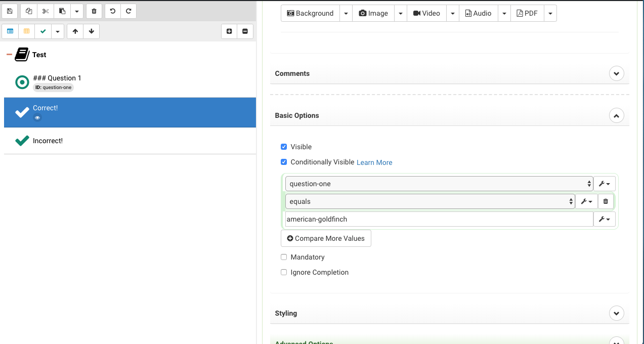Screen dimensions: 644x344
Task: Select the Incorrect! tree item
Action: tap(48, 141)
